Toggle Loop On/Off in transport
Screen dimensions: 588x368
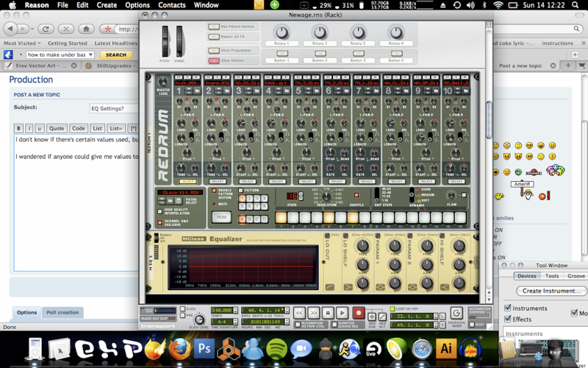click(x=392, y=308)
